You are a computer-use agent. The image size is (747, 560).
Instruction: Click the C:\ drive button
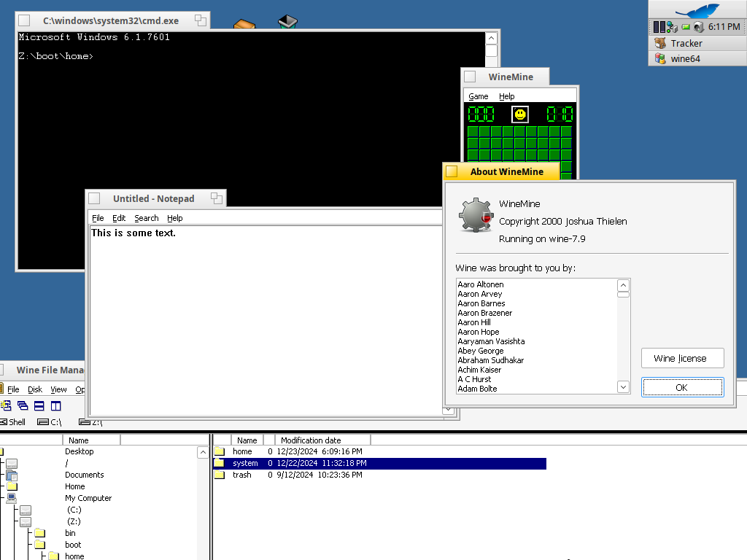[x=50, y=422]
